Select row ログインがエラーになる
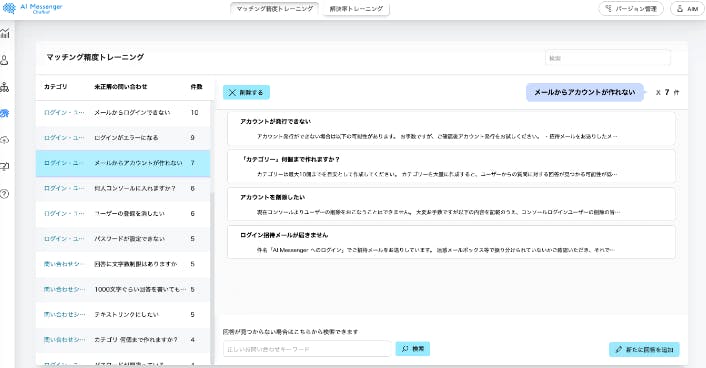This screenshot has height=368, width=706. (x=123, y=138)
